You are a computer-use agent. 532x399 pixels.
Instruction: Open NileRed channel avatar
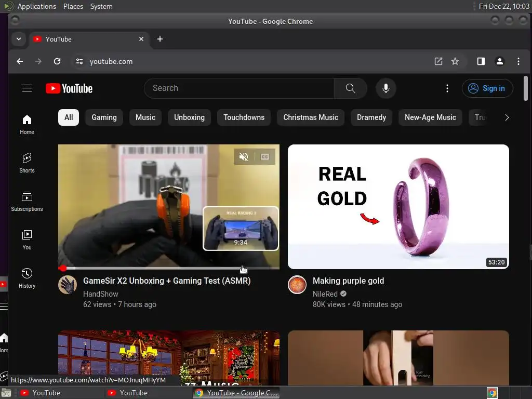click(x=297, y=285)
